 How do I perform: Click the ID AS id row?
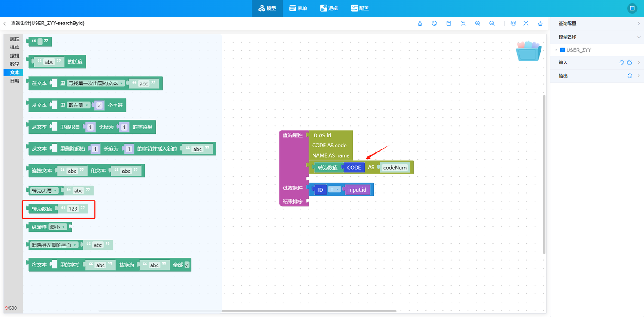pos(322,135)
